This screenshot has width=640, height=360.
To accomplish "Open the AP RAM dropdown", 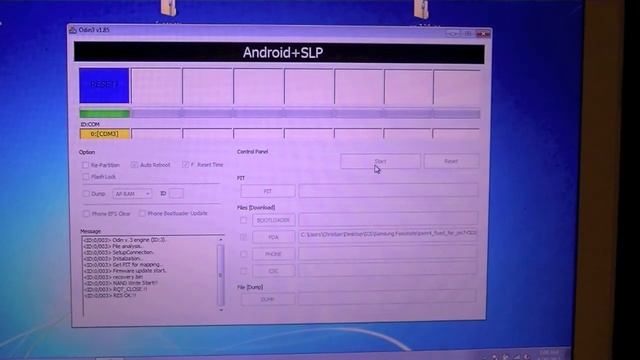I will pos(132,194).
